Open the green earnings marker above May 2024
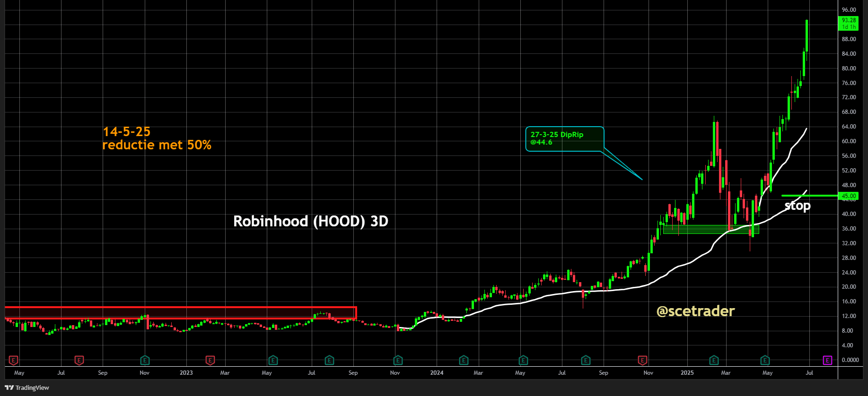 [x=523, y=361]
